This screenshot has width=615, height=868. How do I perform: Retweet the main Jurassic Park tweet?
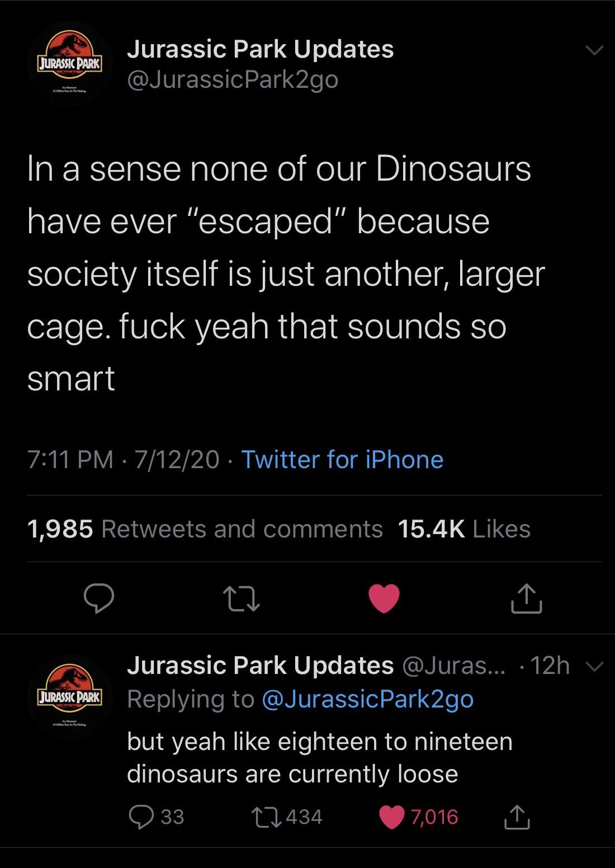click(x=242, y=599)
